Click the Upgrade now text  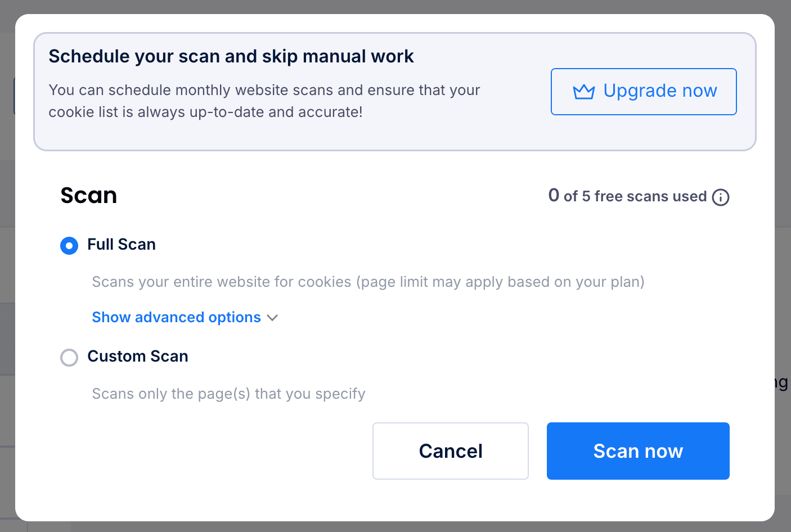[x=660, y=91]
